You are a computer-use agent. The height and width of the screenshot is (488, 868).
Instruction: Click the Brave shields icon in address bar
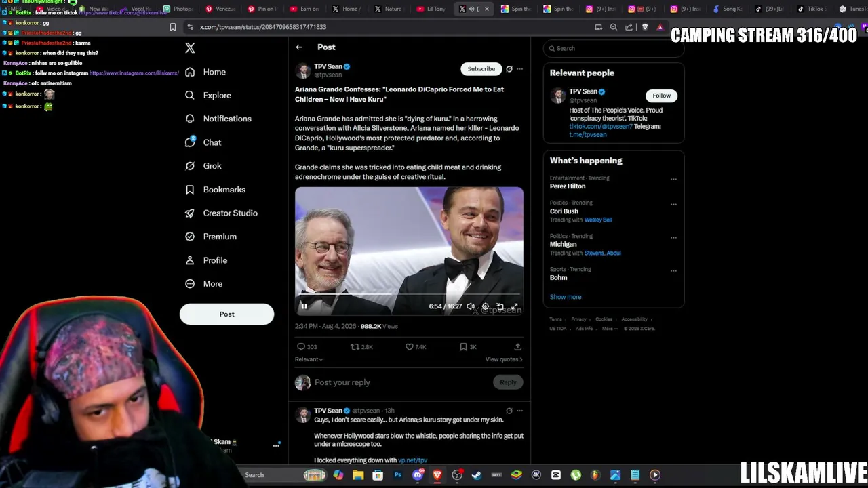tap(645, 27)
